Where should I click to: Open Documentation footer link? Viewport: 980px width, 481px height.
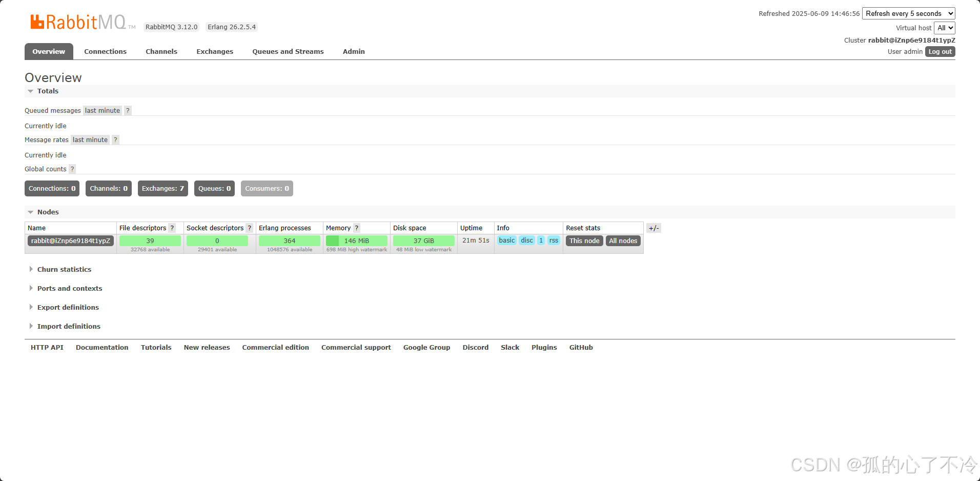[x=102, y=347]
